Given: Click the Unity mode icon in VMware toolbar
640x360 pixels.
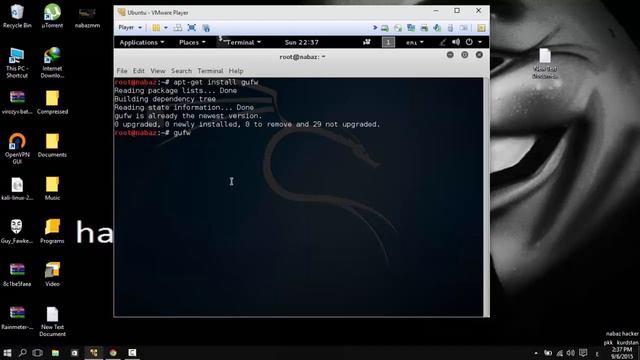Looking at the screenshot, I should (x=206, y=28).
